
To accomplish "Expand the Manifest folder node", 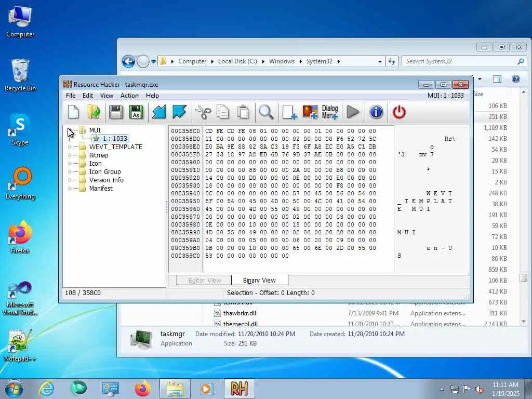I will (x=70, y=188).
